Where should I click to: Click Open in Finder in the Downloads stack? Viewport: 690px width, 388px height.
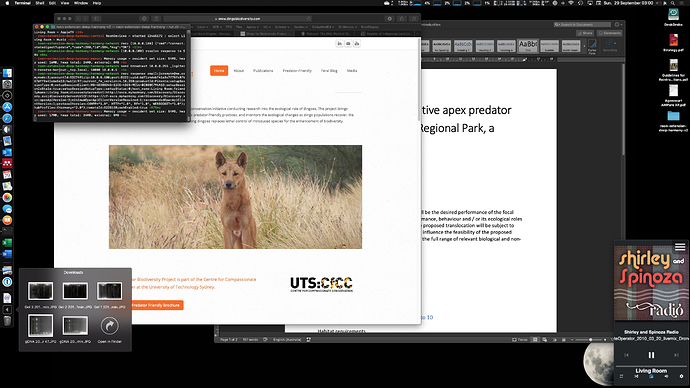pyautogui.click(x=110, y=329)
